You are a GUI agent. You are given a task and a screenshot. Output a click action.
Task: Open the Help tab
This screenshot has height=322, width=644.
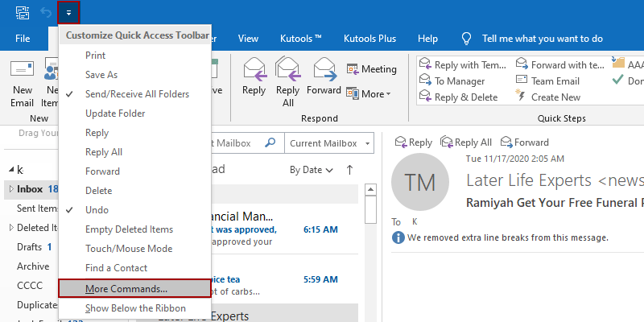427,39
